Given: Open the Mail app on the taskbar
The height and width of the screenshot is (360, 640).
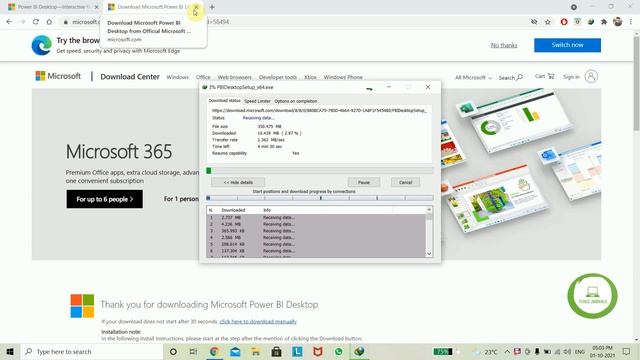Looking at the screenshot, I should (235, 351).
